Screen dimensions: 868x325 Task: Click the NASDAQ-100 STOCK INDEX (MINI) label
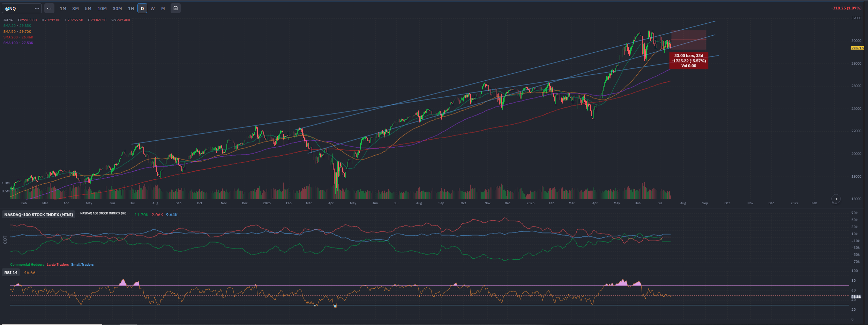click(x=39, y=215)
